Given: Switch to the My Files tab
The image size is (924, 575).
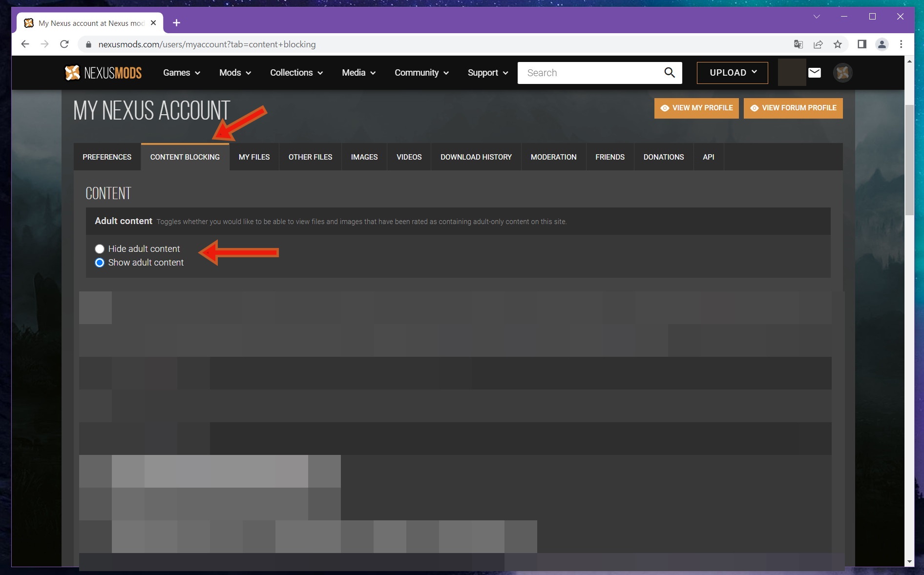Looking at the screenshot, I should click(x=254, y=157).
